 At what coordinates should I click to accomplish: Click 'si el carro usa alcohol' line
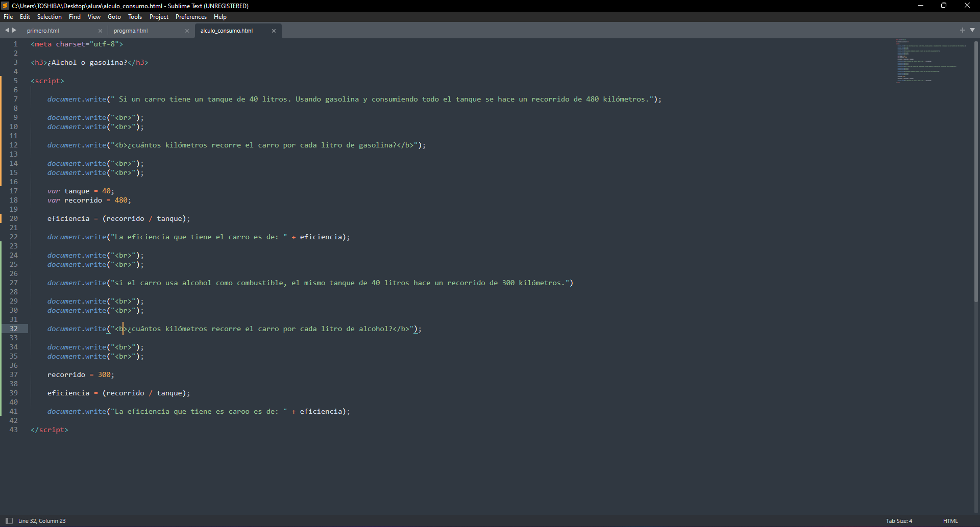click(x=310, y=283)
